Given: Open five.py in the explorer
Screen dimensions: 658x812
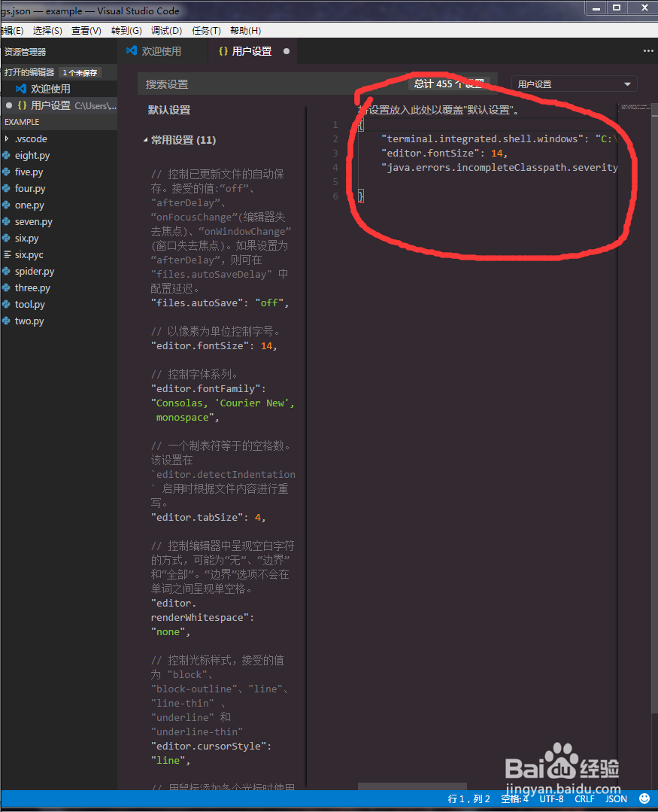Looking at the screenshot, I should coord(59,172).
